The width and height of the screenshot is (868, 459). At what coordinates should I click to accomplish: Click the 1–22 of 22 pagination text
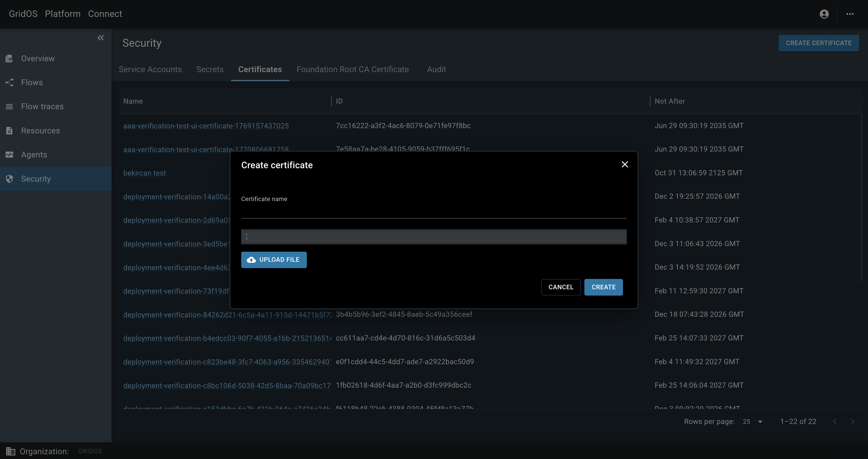798,422
